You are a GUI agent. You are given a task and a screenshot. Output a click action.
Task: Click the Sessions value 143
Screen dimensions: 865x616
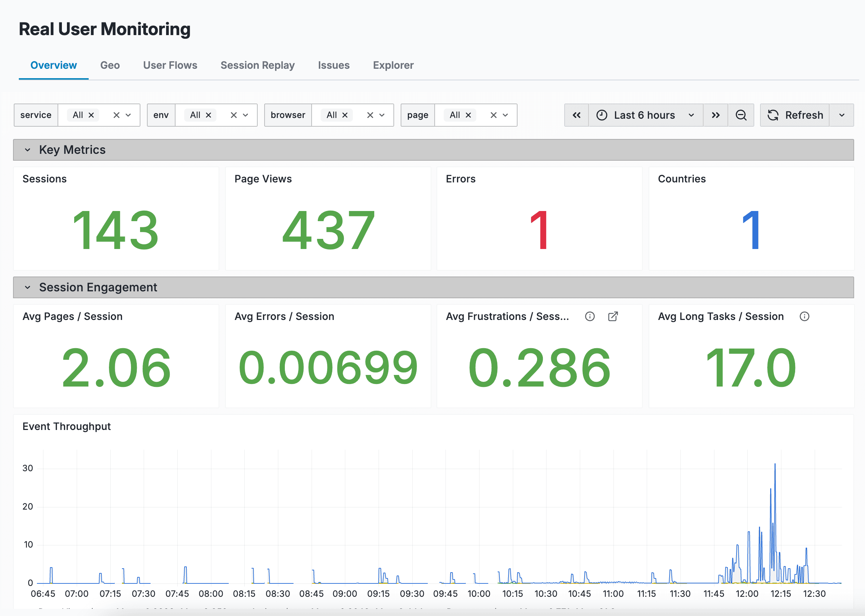pos(115,230)
